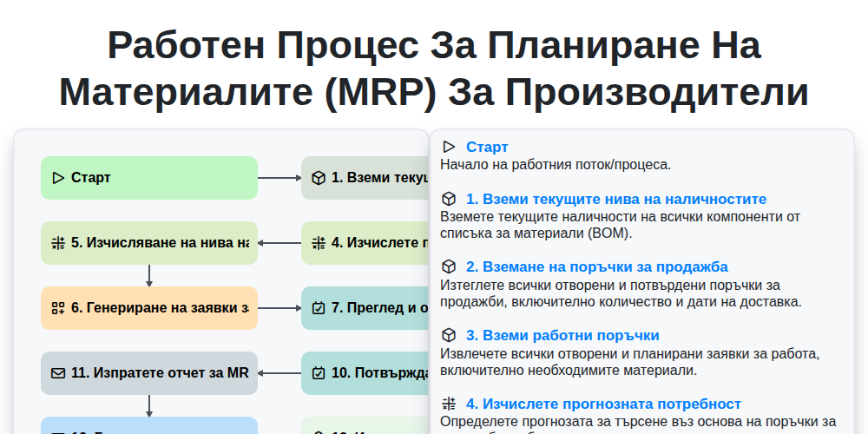Screen dimensions: 868x434
Task: Click the calculation icon beside 4. Изчислете прогнозната потребност
Action: pos(449,404)
